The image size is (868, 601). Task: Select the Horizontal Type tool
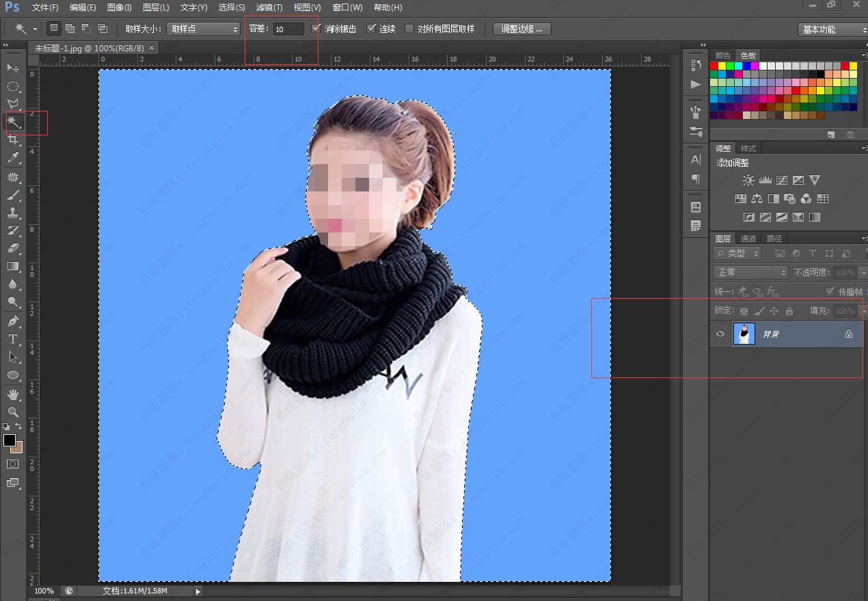[x=13, y=338]
